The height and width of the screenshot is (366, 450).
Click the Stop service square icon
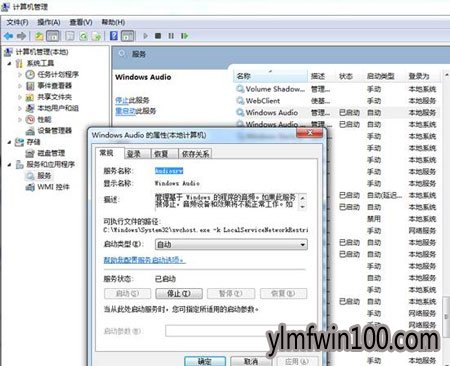(x=158, y=36)
